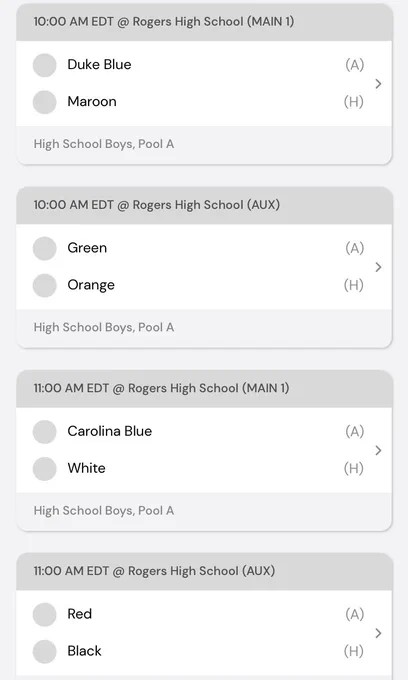The image size is (408, 680).
Task: Click the 10:00 AM MAIN 1 game header
Action: point(204,22)
